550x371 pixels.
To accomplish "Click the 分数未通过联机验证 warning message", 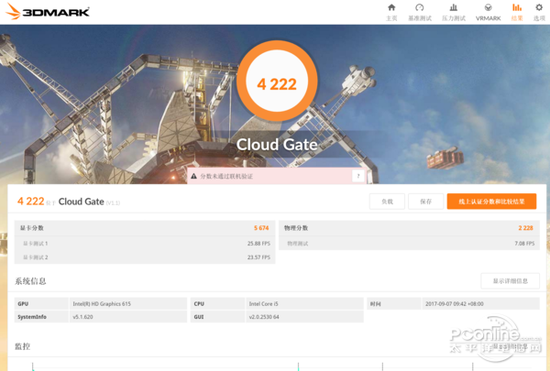I will coord(227,176).
